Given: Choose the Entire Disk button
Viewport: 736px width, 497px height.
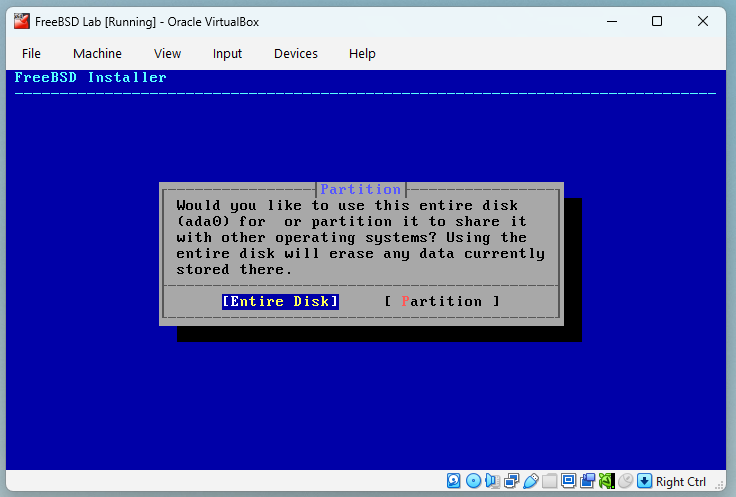Looking at the screenshot, I should pos(280,301).
